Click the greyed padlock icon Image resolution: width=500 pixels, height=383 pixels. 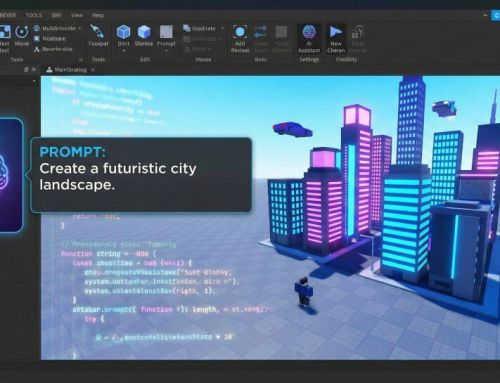click(358, 32)
